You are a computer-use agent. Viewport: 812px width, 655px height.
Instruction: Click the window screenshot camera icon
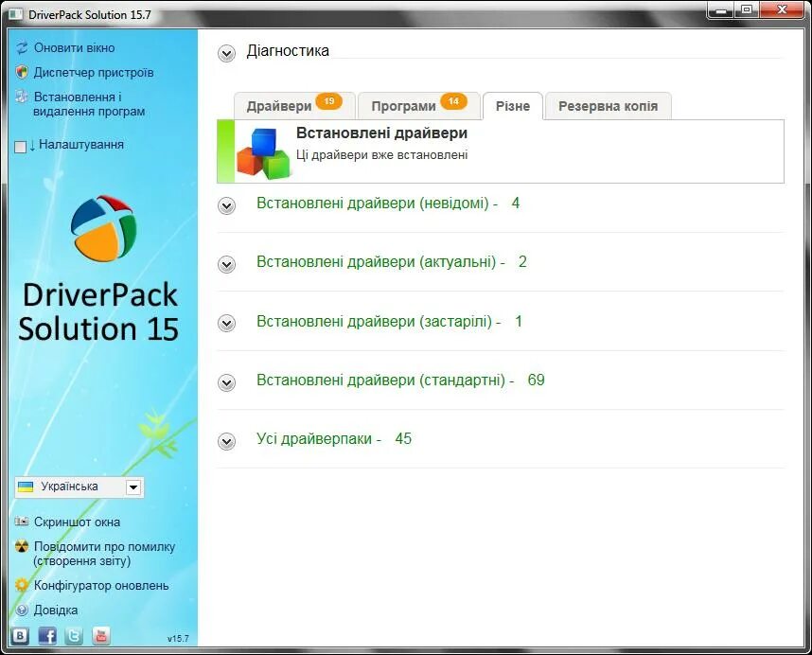coord(22,522)
